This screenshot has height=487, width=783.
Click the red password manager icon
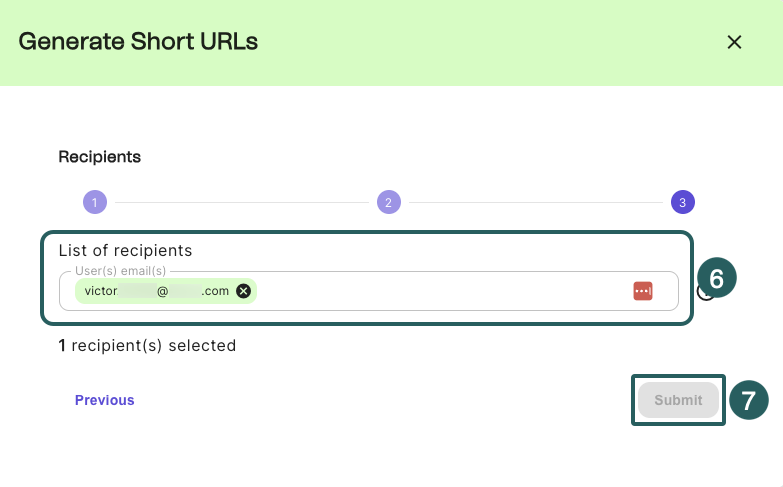tap(642, 290)
